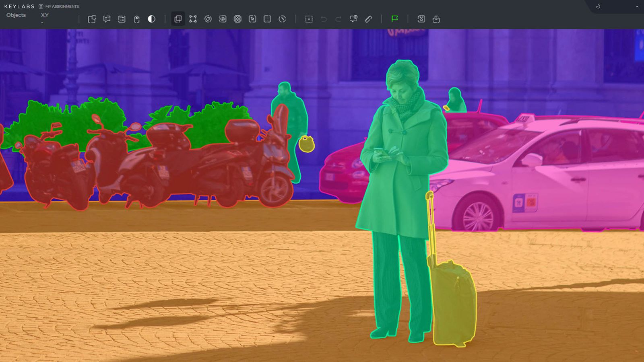This screenshot has width=644, height=362.
Task: Open the Objects panel tab
Action: 16,15
